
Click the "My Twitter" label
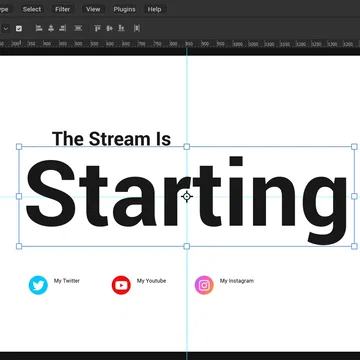click(x=67, y=281)
